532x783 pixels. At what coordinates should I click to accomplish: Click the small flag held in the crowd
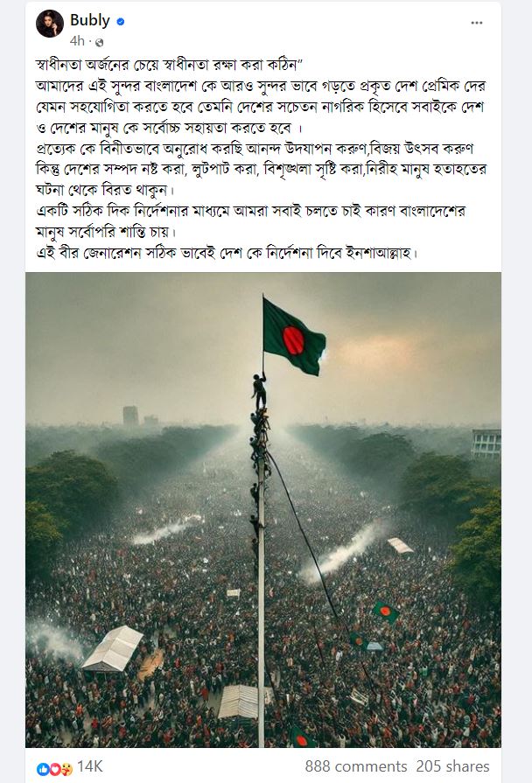click(x=386, y=612)
